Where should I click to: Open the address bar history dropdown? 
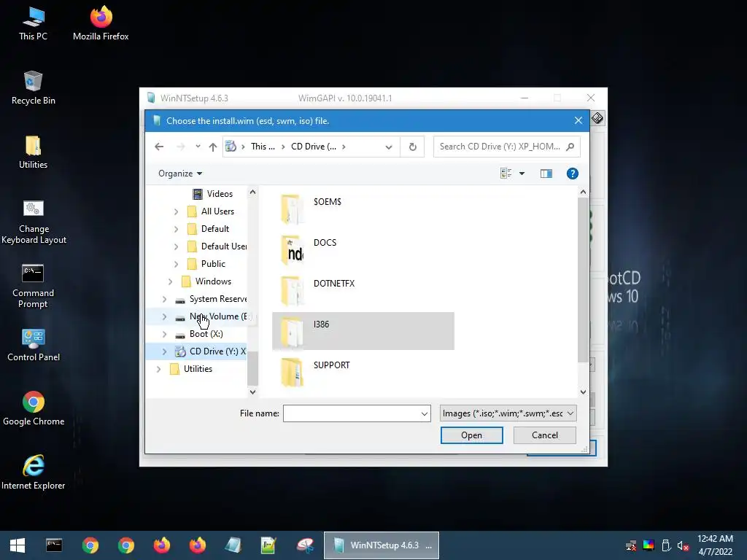(389, 147)
